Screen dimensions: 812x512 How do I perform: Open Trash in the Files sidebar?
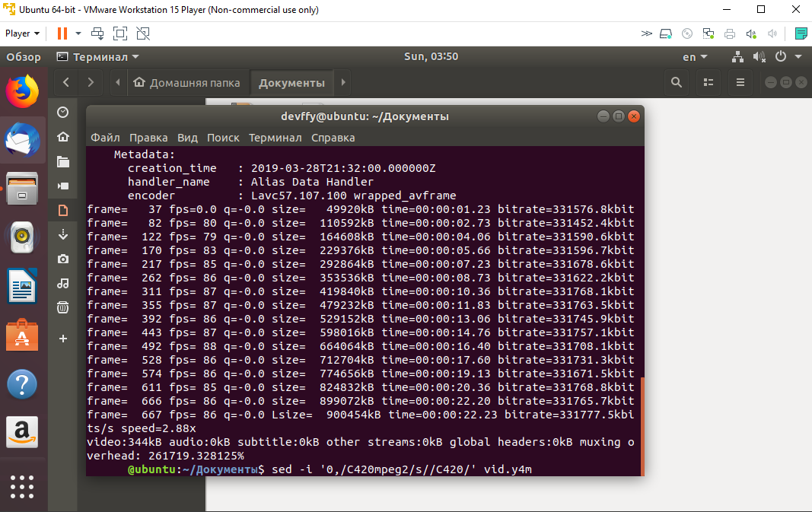click(63, 307)
